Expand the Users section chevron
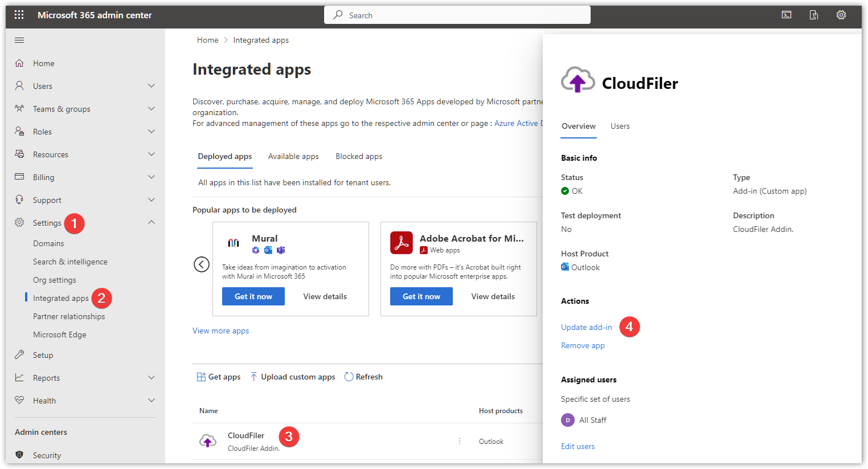Screen dimensions: 868x469 (x=152, y=85)
